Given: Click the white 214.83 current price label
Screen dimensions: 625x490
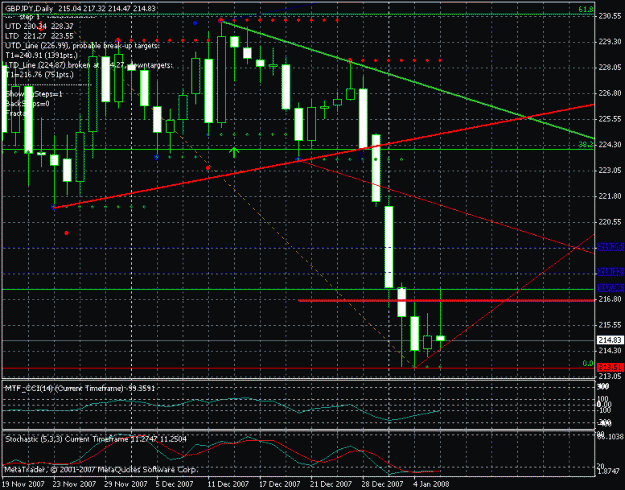Looking at the screenshot, I should 610,340.
